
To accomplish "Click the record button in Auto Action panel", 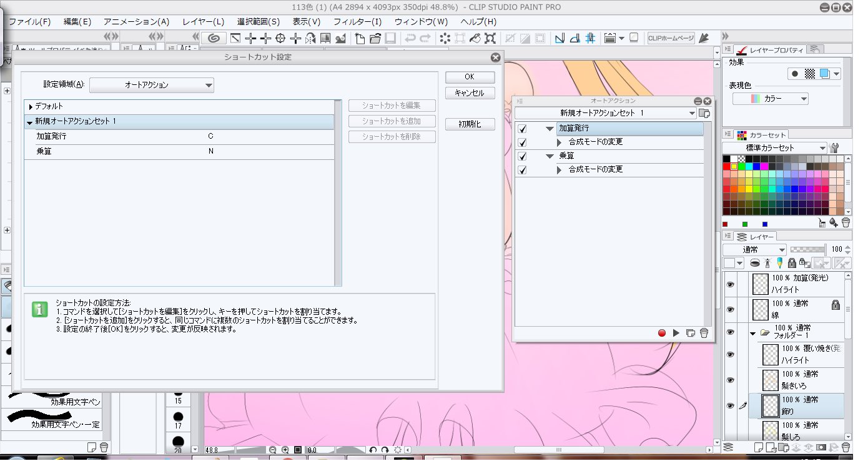I will coord(662,333).
